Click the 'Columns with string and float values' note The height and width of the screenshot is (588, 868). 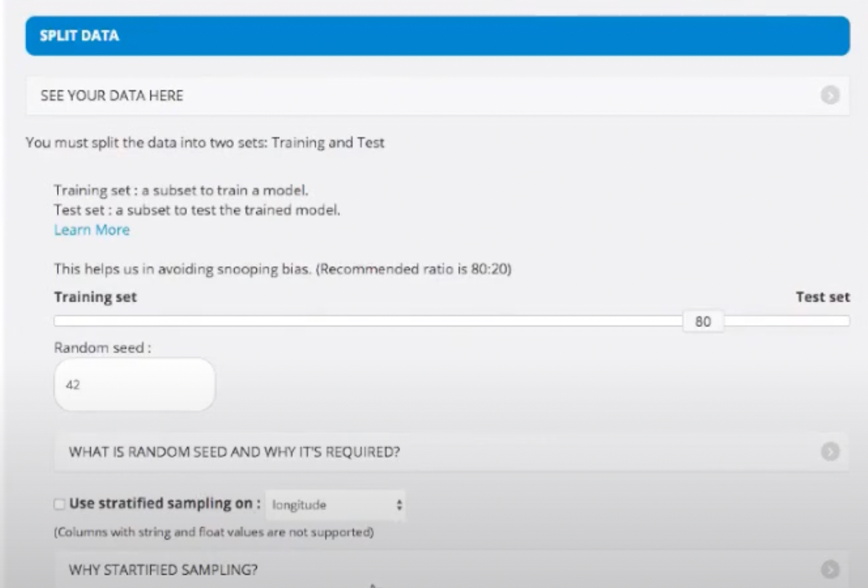pos(214,532)
